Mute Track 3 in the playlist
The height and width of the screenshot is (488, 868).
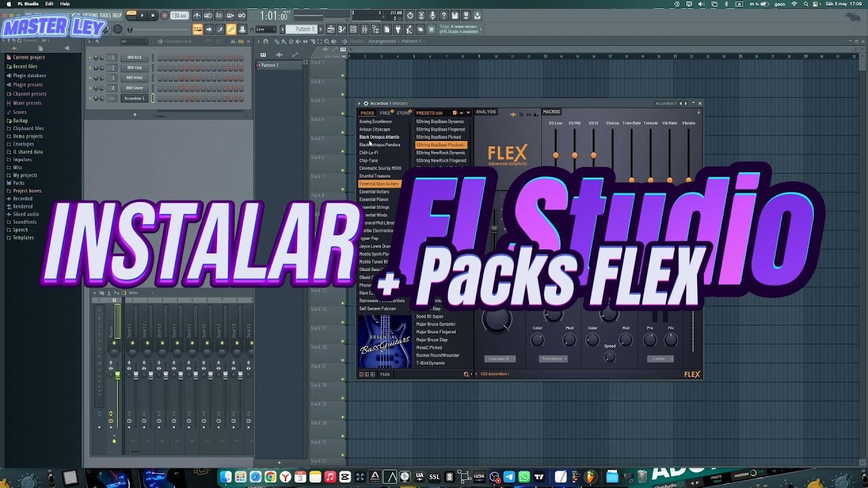342,113
